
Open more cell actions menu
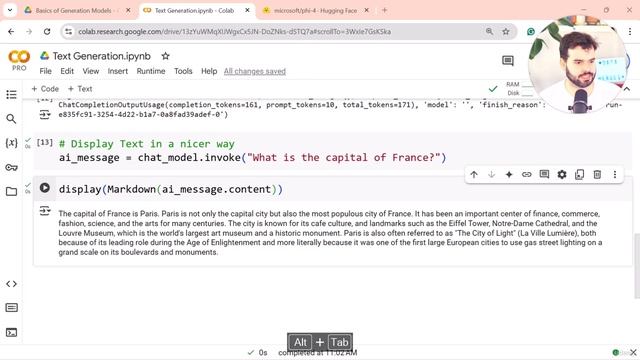click(615, 175)
